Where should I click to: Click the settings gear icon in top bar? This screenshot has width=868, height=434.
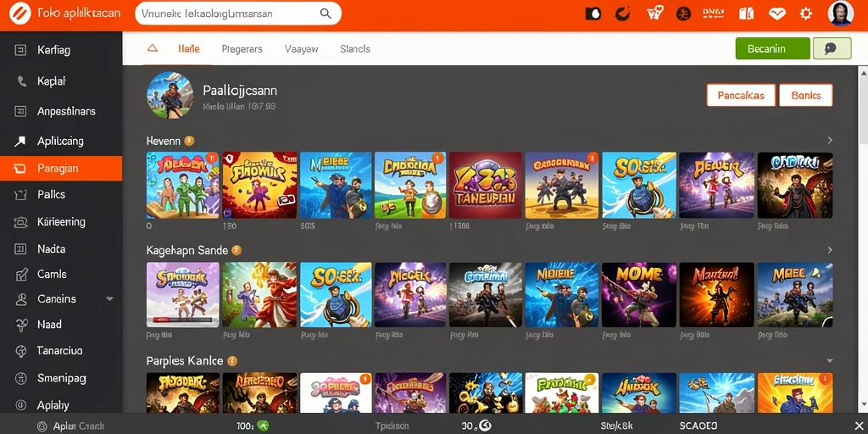pos(806,14)
